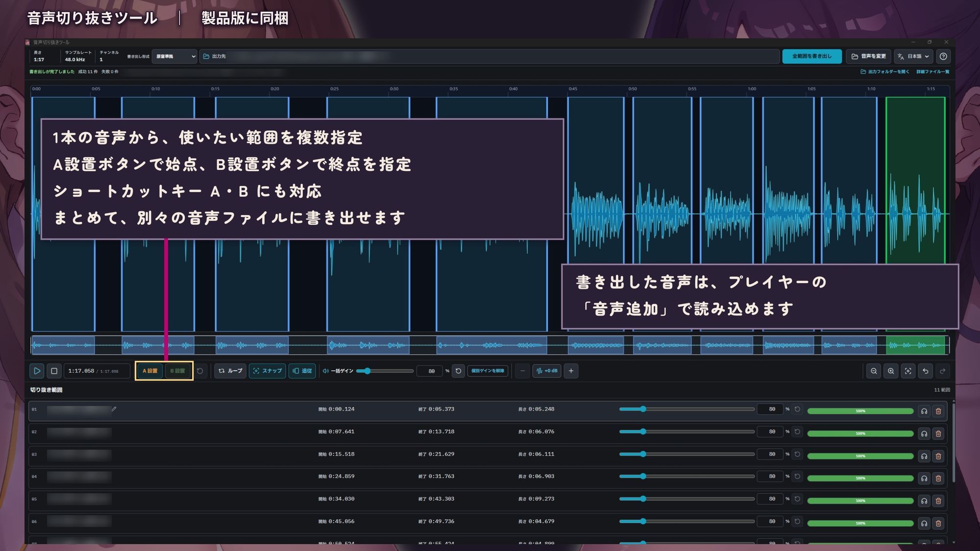Delete range 01 with trash icon
The image size is (980, 551).
(938, 411)
